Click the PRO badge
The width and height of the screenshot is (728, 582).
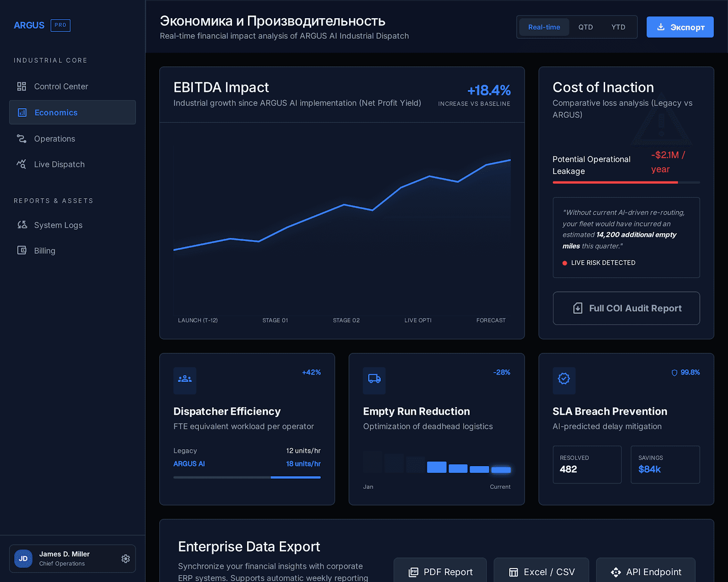(61, 25)
